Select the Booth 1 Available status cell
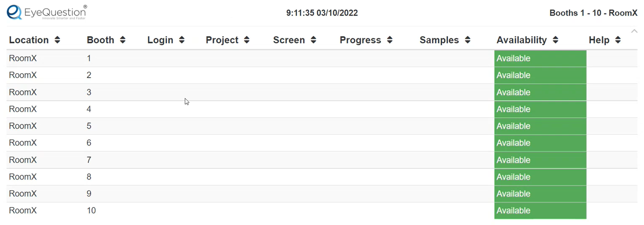Viewport: 644px width, 225px height. point(540,58)
